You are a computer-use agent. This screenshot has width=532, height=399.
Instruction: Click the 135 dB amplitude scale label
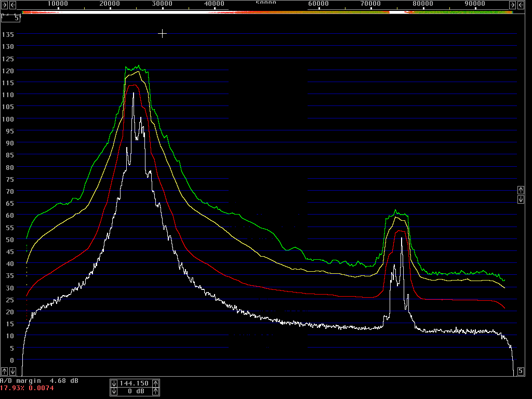[8, 34]
